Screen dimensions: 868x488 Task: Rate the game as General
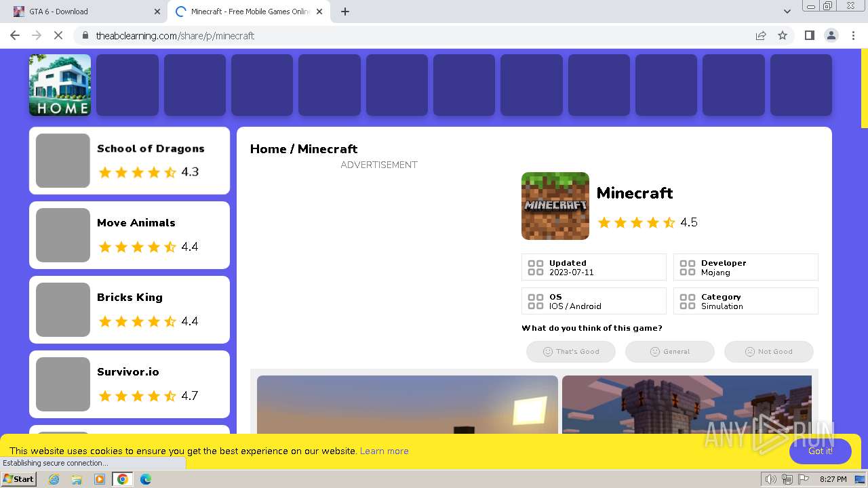(670, 352)
